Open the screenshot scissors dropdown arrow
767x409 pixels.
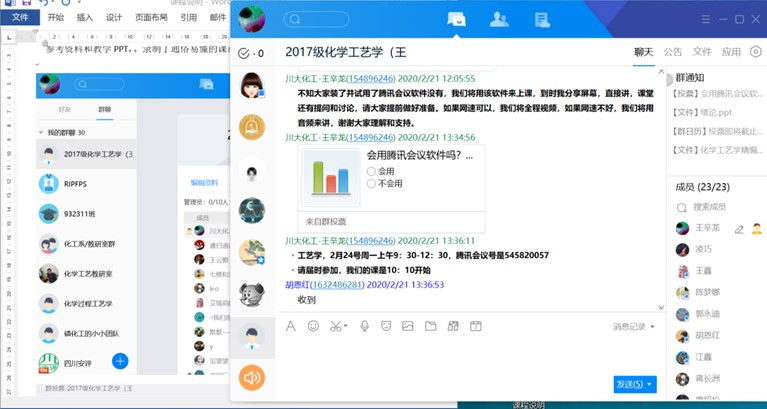click(x=345, y=326)
